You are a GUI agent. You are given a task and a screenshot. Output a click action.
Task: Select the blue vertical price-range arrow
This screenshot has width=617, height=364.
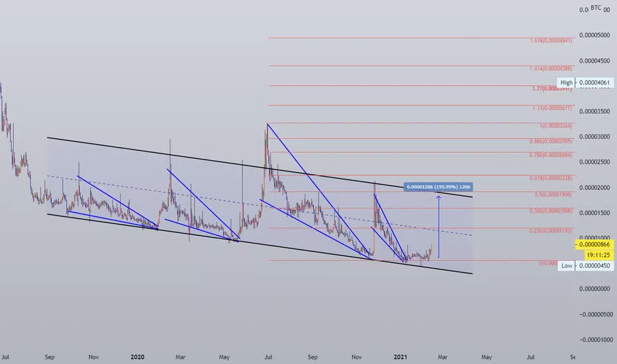439,226
